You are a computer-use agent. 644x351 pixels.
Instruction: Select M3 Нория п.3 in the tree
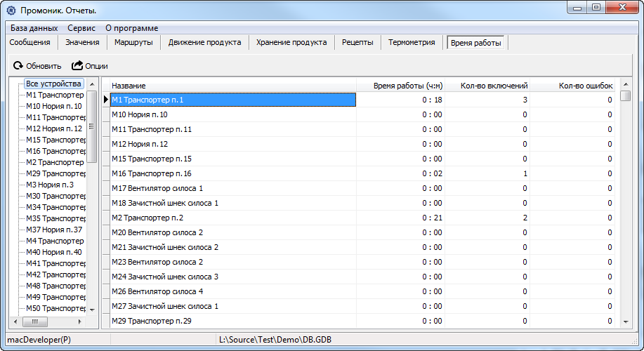point(50,185)
